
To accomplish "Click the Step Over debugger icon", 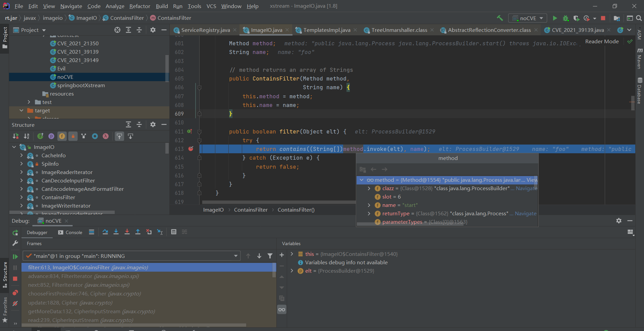I will pyautogui.click(x=105, y=232).
